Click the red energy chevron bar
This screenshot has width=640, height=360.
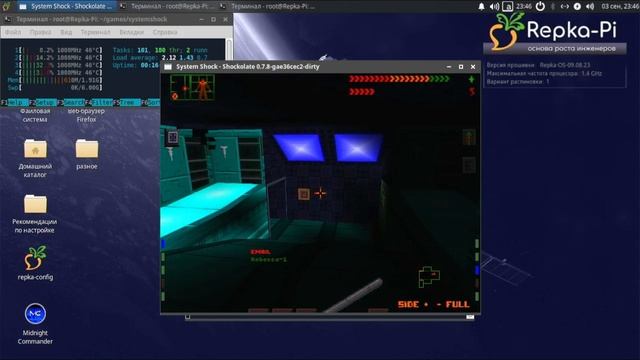pyautogui.click(x=362, y=92)
